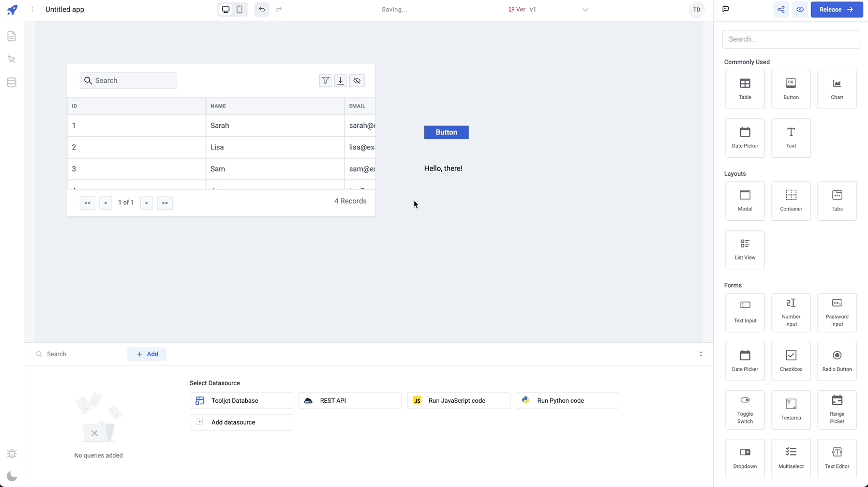Click the table download icon
The height and width of the screenshot is (487, 868).
click(341, 81)
